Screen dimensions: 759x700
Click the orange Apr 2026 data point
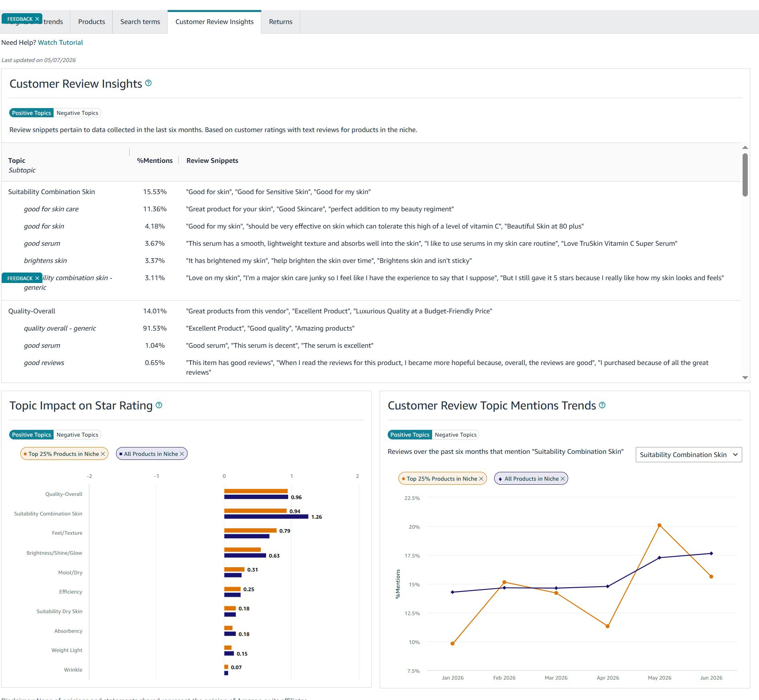pos(607,626)
